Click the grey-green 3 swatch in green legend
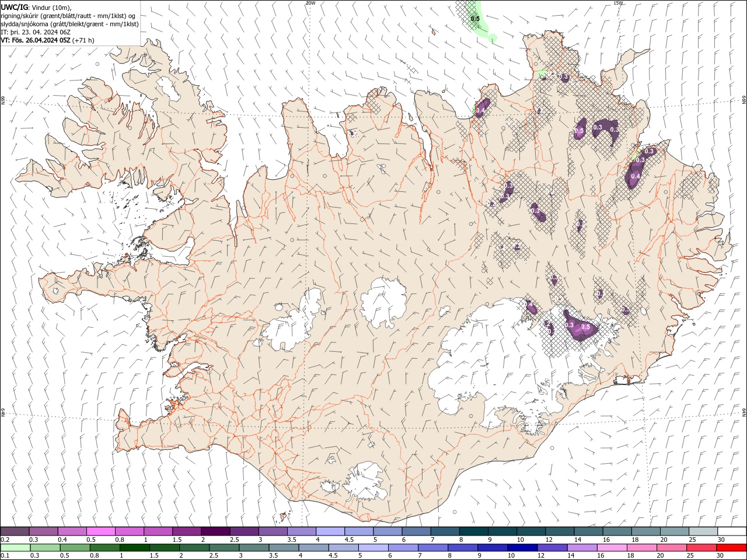747x560 pixels. point(254,548)
